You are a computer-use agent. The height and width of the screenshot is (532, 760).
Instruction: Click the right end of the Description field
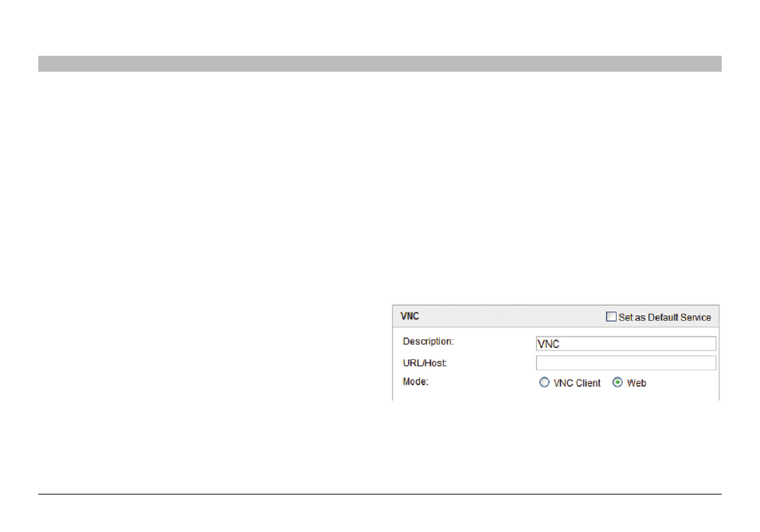pos(709,344)
